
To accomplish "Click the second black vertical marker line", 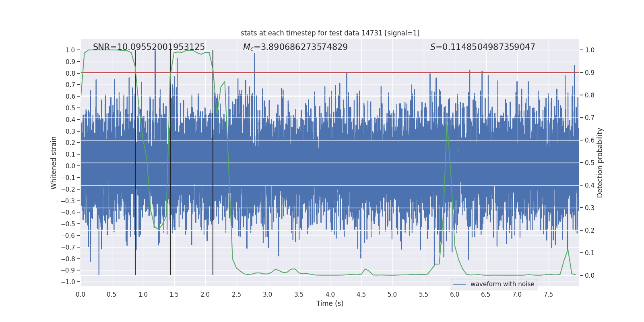I will (170, 161).
